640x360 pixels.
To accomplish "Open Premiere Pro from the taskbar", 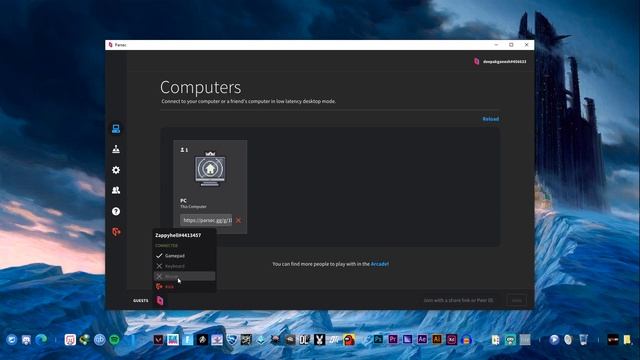I will pyautogui.click(x=393, y=340).
